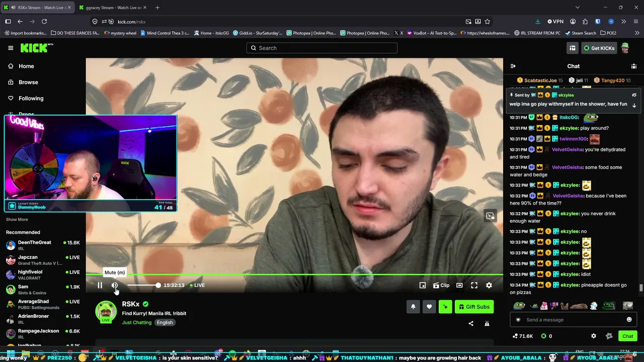This screenshot has height=362, width=644.
Task: Jump to LIVE in the player
Action: (x=197, y=285)
